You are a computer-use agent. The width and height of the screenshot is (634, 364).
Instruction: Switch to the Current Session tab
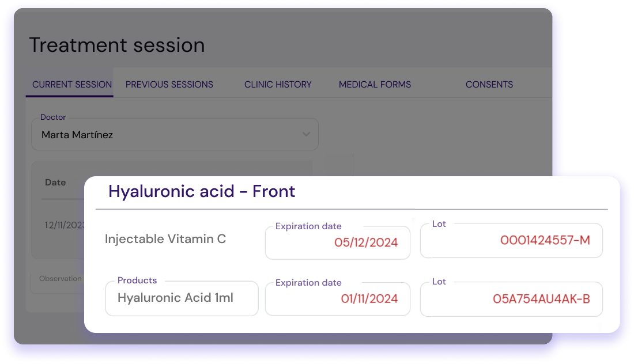[72, 85]
